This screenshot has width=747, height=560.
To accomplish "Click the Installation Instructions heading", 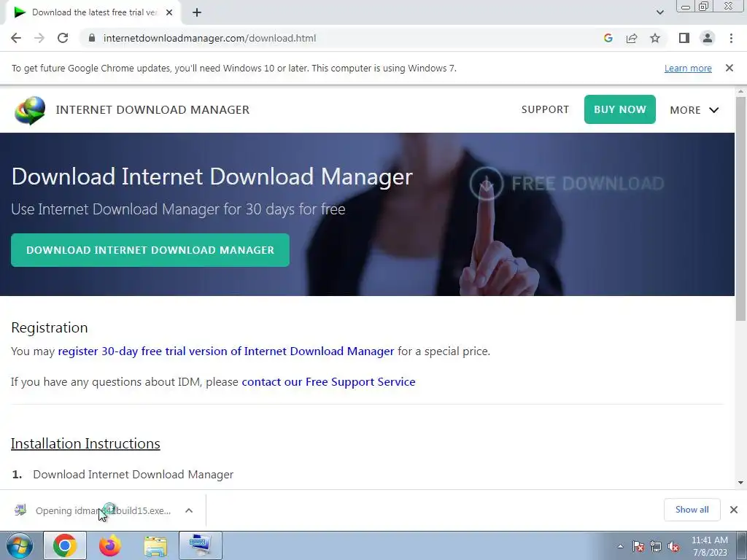I will (x=86, y=443).
